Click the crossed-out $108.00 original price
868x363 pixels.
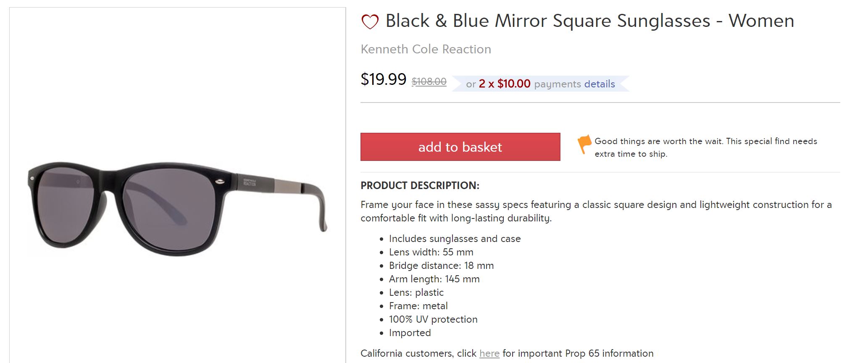[x=429, y=82]
